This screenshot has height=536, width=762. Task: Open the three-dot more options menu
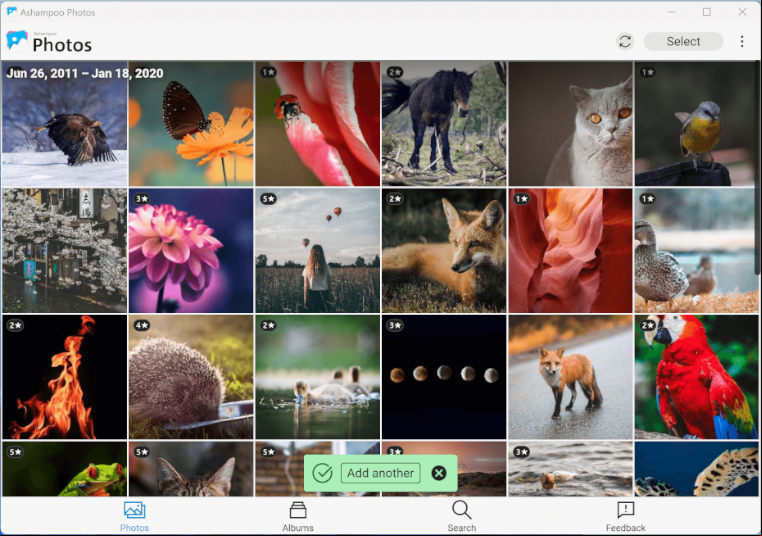pyautogui.click(x=742, y=41)
